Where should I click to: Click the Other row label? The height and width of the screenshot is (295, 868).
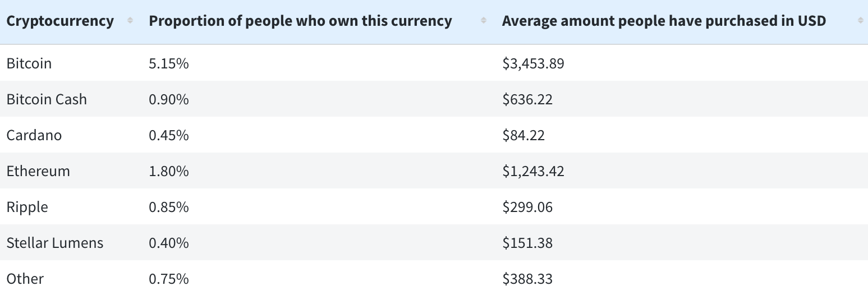(x=25, y=279)
